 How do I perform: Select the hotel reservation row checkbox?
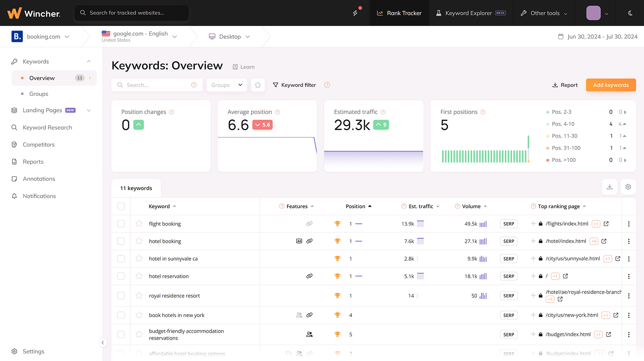pyautogui.click(x=121, y=276)
